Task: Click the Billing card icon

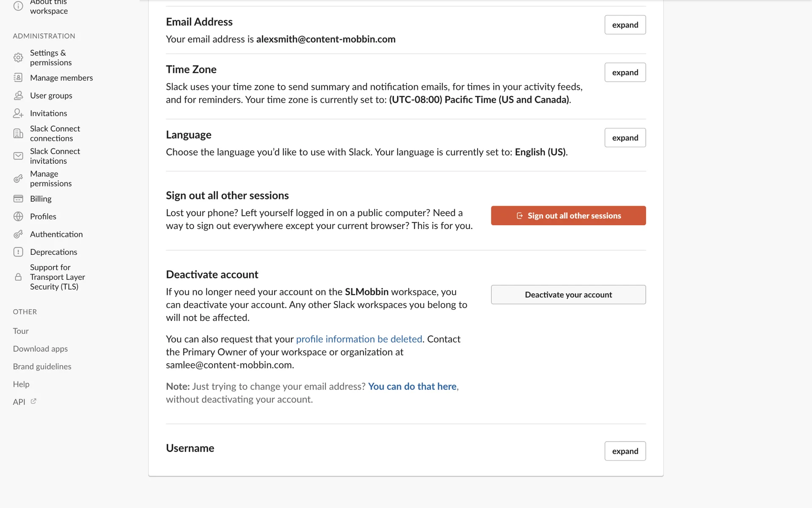Action: (x=18, y=199)
